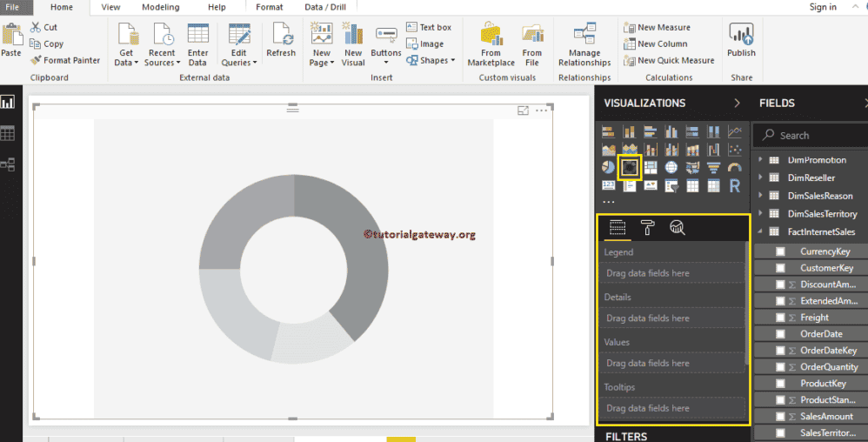Screen dimensions: 868x442
Task: Switch to Report view in left sidebar
Action: tap(8, 102)
